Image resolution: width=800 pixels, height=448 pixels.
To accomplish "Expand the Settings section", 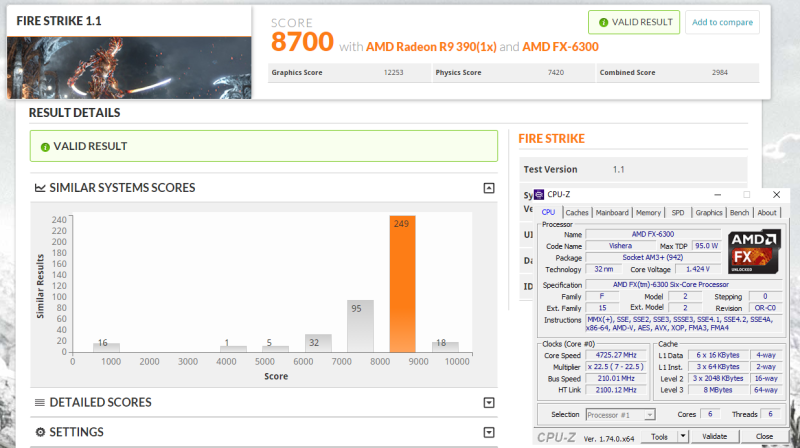I will tap(489, 433).
